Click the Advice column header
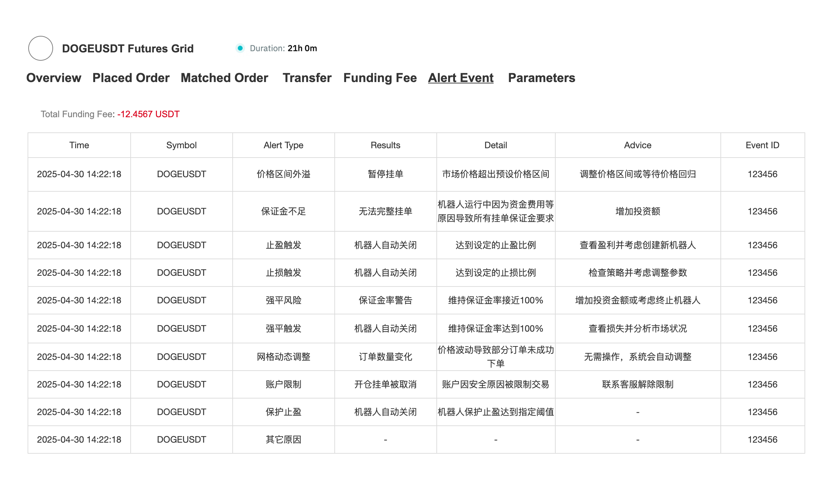Viewport: 819px width, 504px height. click(638, 145)
